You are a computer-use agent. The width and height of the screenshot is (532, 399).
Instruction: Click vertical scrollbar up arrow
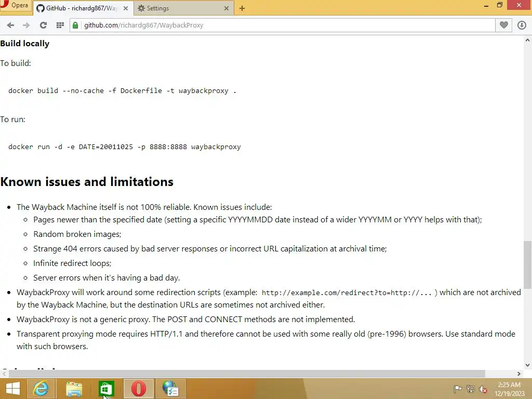pyautogui.click(x=527, y=40)
